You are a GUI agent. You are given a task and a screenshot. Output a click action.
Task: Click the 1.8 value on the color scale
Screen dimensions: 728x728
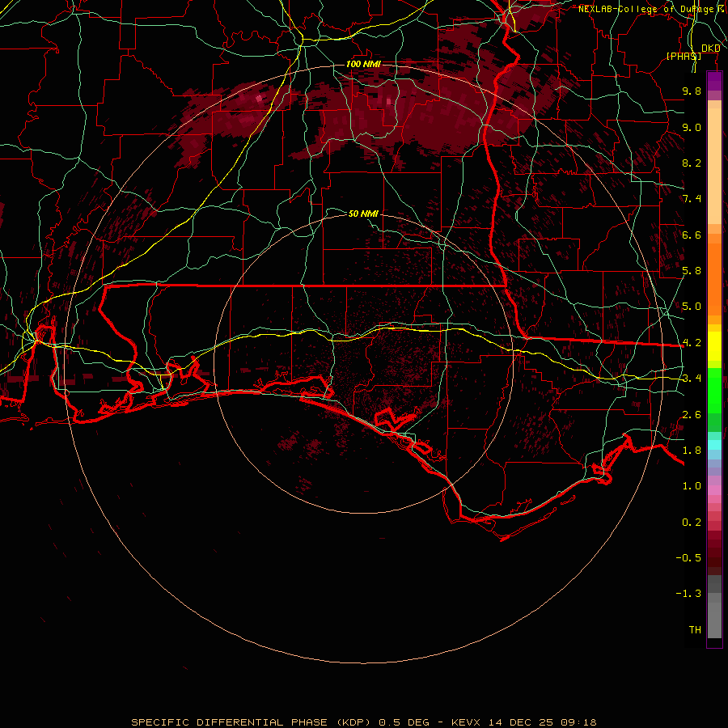click(x=692, y=451)
